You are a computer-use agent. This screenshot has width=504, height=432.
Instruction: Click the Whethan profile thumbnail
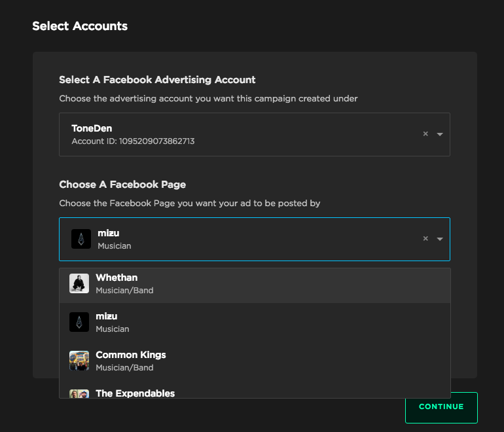(x=79, y=283)
